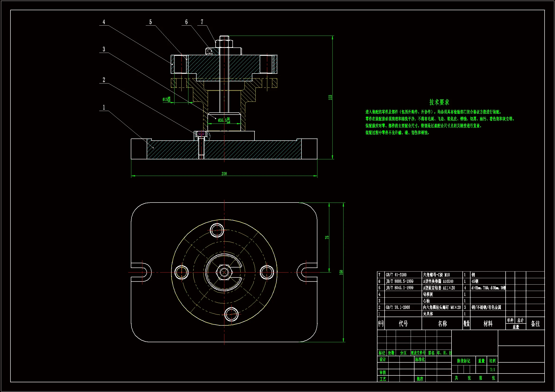Select part callout number 5
Screen dimensions: 555x392
151,22
